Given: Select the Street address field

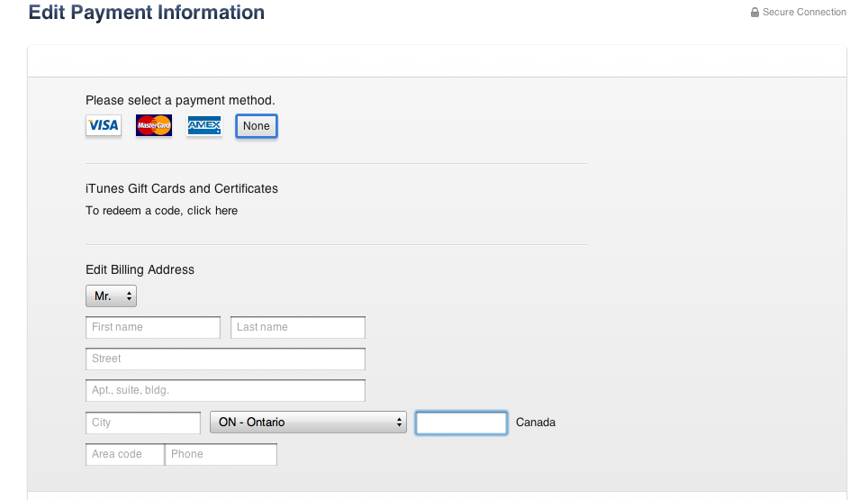Looking at the screenshot, I should coord(225,359).
